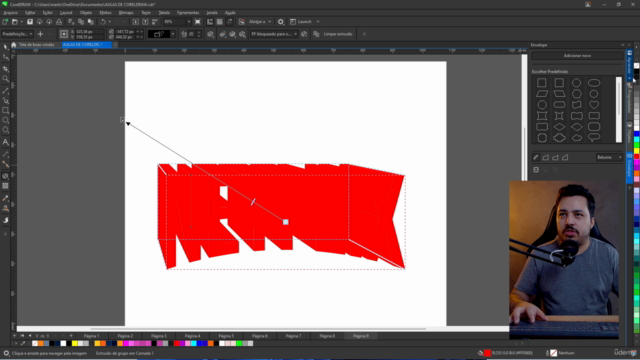
Task: Click the Export icon
Action: tap(145, 22)
